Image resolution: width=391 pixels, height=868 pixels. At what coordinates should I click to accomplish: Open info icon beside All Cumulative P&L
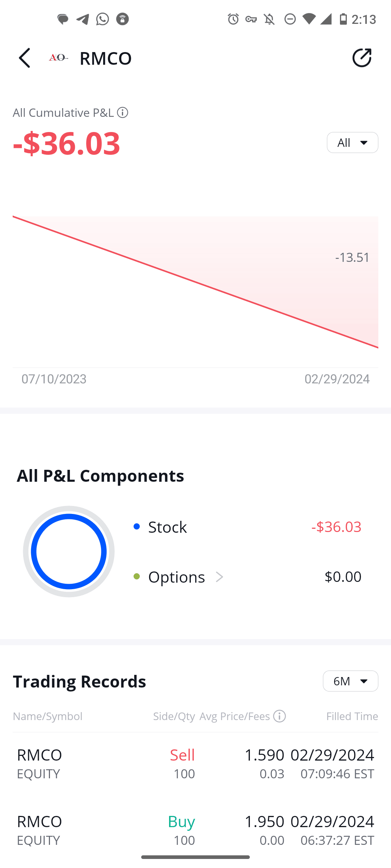click(123, 113)
